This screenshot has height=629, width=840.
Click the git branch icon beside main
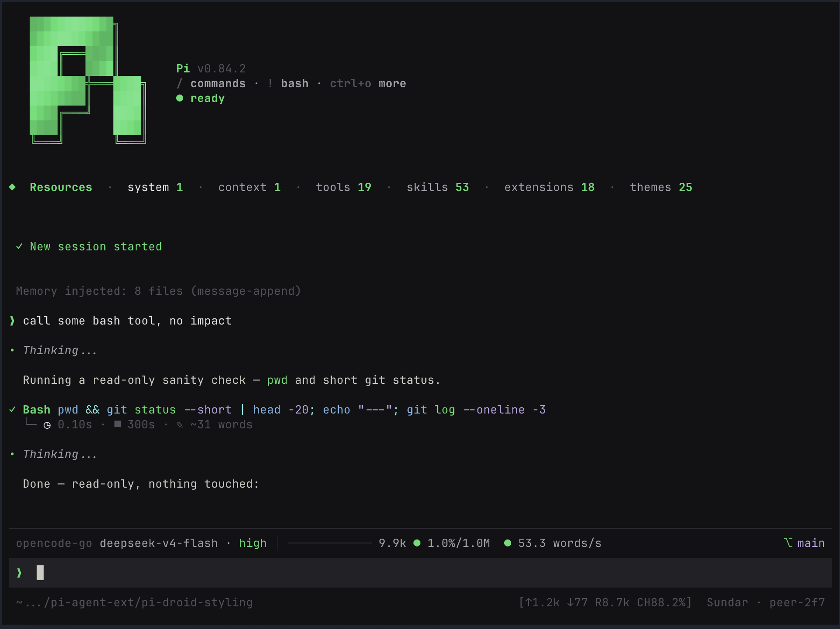pyautogui.click(x=788, y=543)
